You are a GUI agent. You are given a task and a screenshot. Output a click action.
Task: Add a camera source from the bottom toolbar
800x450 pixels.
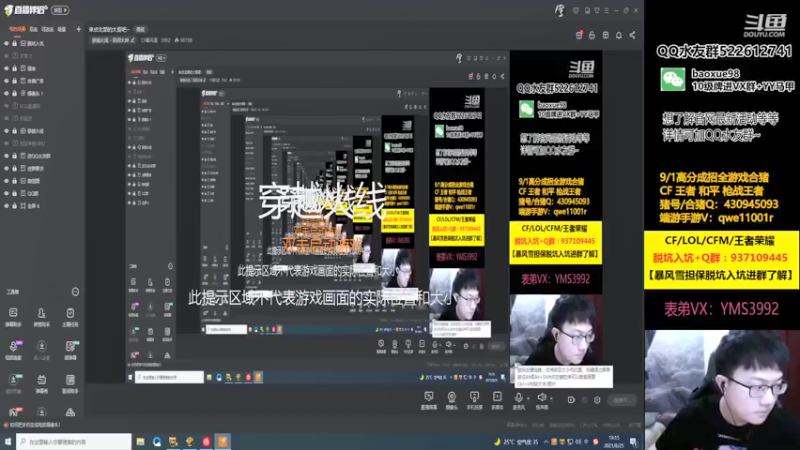tap(452, 400)
